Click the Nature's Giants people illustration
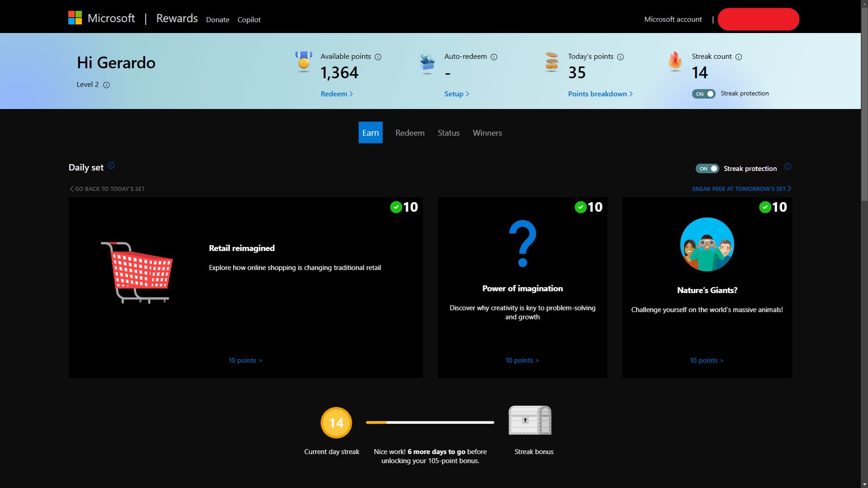The image size is (868, 488). pos(707,244)
